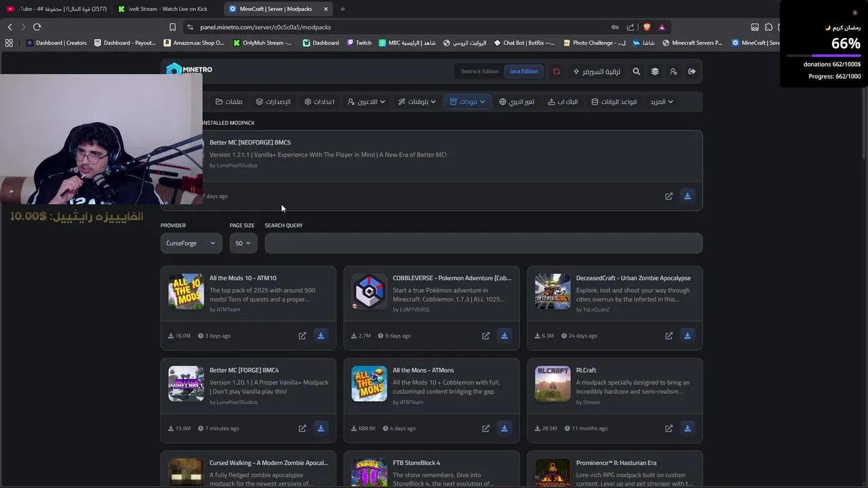Image resolution: width=868 pixels, height=488 pixels.
Task: Click the red restart server icon
Action: click(x=557, y=71)
